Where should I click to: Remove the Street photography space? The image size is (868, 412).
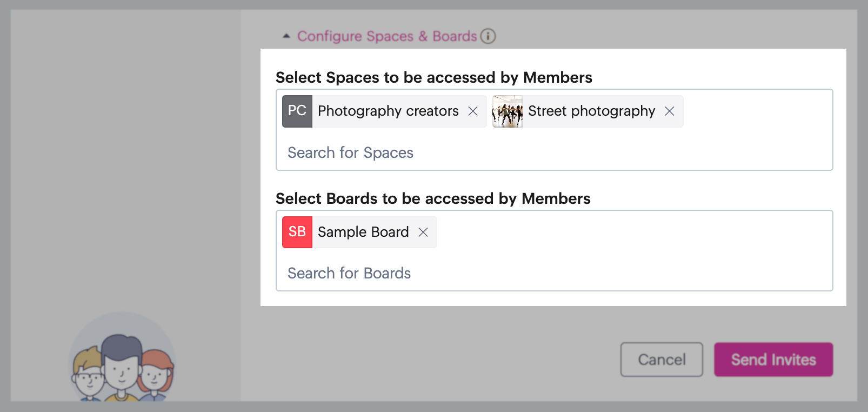point(670,111)
